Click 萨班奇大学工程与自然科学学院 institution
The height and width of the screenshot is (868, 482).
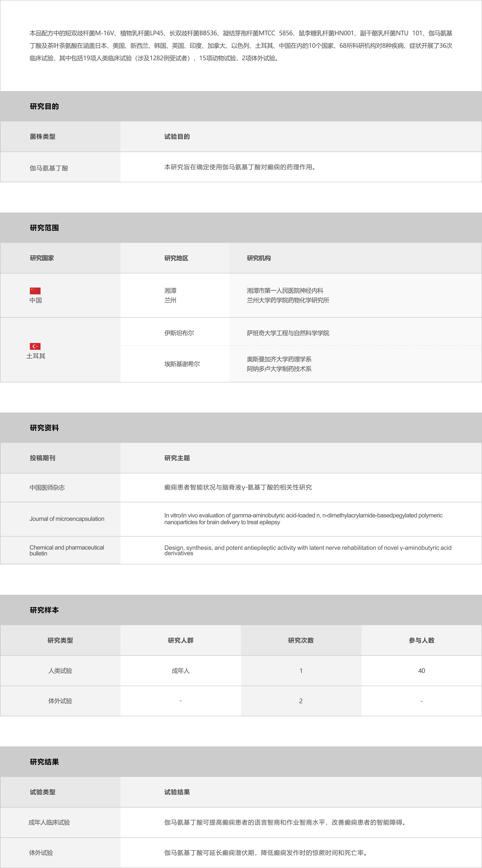pos(288,333)
